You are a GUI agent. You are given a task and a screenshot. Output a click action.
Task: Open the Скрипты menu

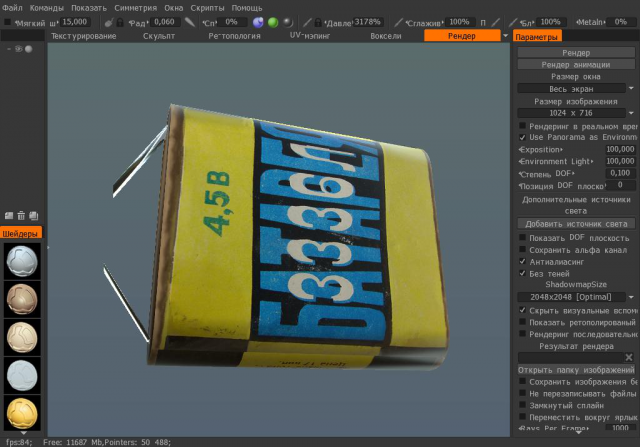[207, 8]
